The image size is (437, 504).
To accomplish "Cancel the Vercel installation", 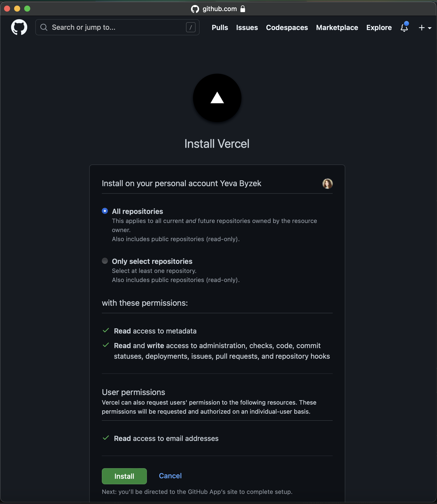I will tap(170, 476).
